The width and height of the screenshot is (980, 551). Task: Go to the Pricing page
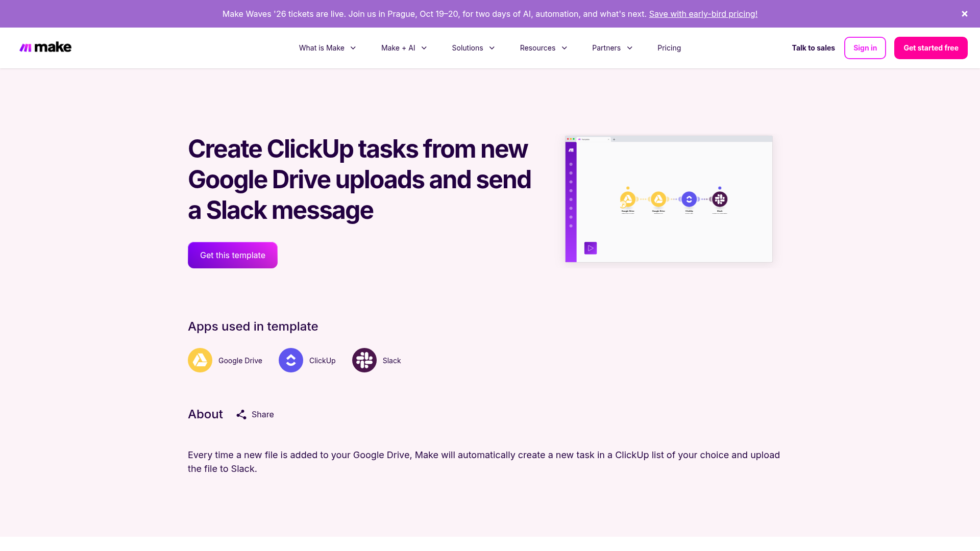(669, 48)
